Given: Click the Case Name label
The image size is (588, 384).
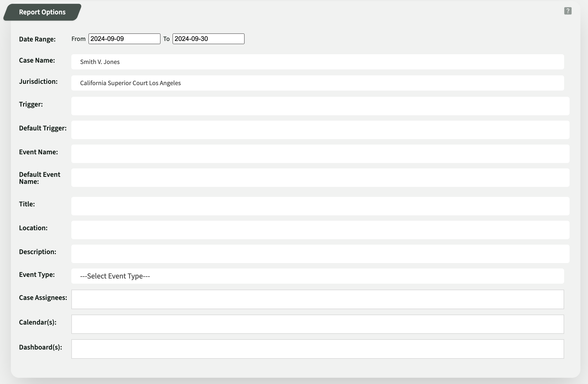Looking at the screenshot, I should point(37,60).
